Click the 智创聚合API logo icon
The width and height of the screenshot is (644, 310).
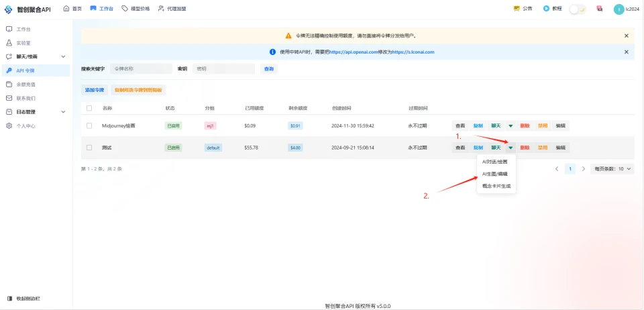[8, 9]
